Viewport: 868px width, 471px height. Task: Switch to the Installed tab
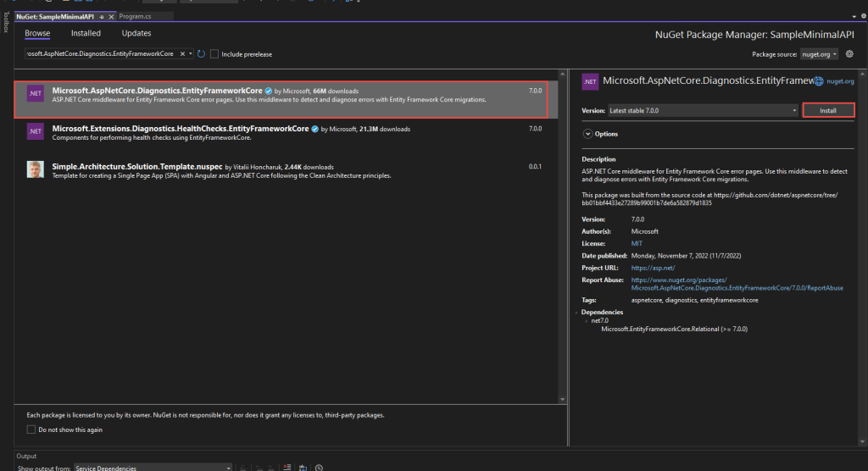tap(86, 33)
